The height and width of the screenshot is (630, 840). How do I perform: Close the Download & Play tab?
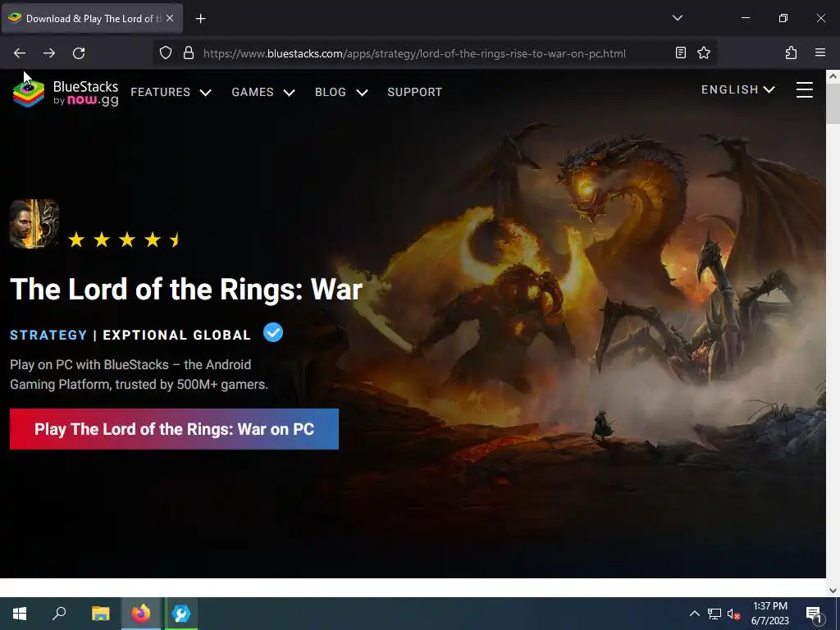tap(170, 18)
